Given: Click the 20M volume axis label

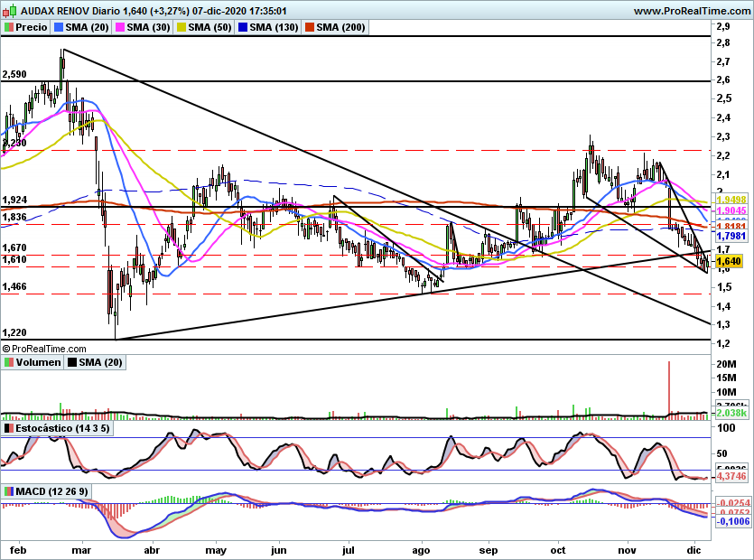Looking at the screenshot, I should coord(726,364).
